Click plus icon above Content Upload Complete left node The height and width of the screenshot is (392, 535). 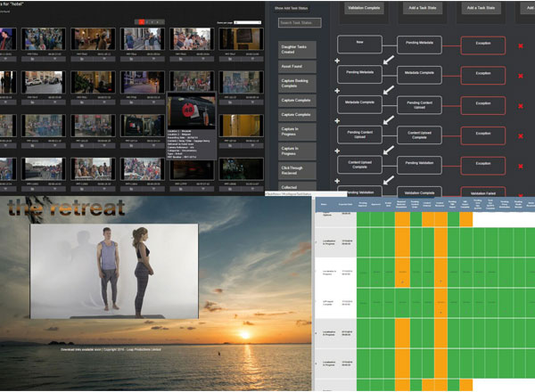coord(337,151)
